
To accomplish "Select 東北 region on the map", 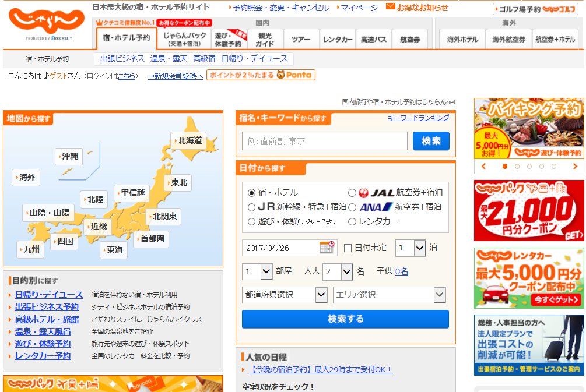I will tap(177, 182).
